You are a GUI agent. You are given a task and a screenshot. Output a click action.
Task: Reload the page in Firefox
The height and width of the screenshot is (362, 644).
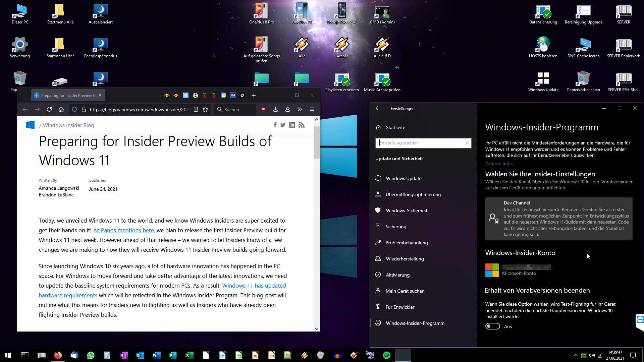coord(49,109)
